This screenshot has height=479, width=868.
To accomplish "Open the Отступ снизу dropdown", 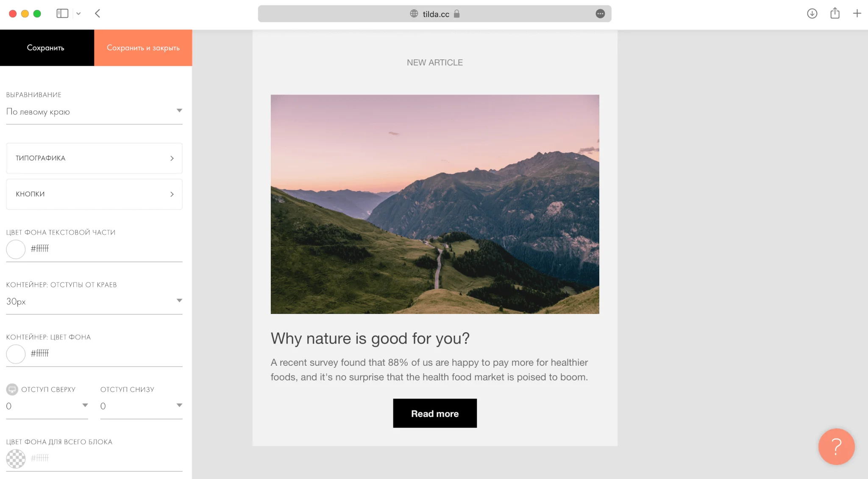I will pos(141,406).
